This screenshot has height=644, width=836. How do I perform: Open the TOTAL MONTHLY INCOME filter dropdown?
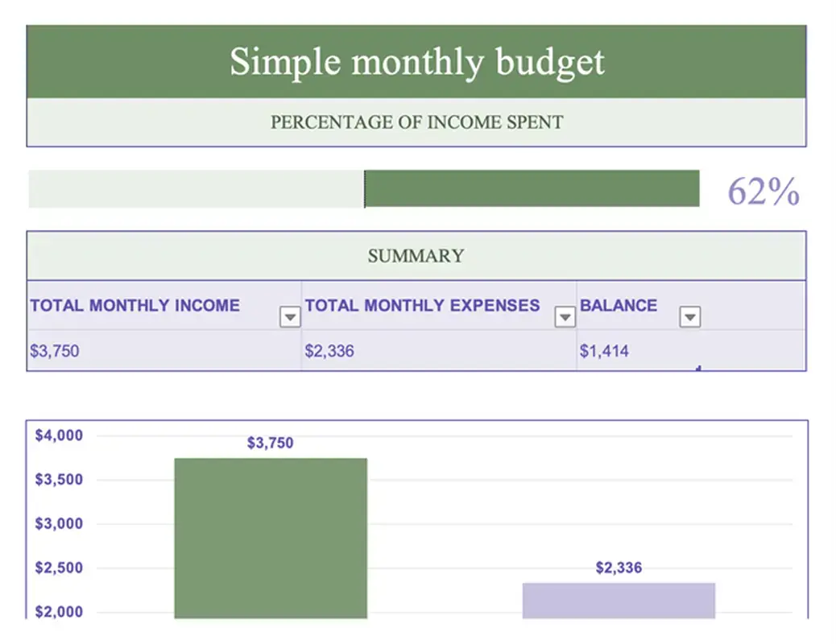pos(289,316)
